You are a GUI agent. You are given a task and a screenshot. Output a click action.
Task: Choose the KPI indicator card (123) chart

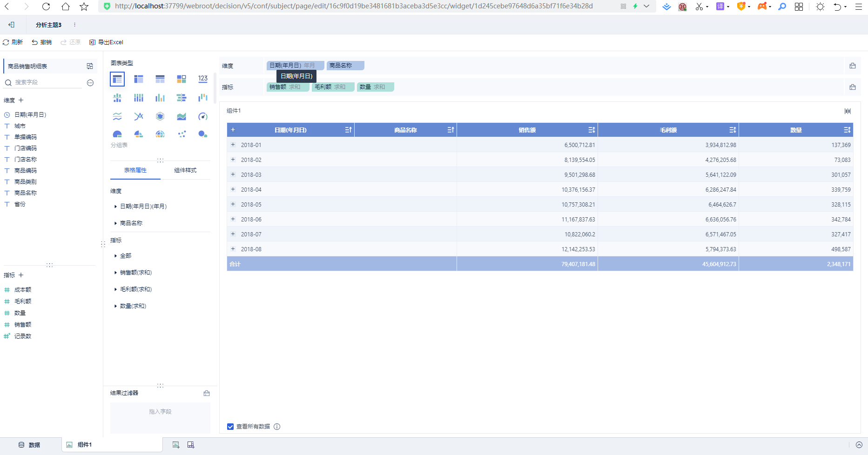[203, 79]
